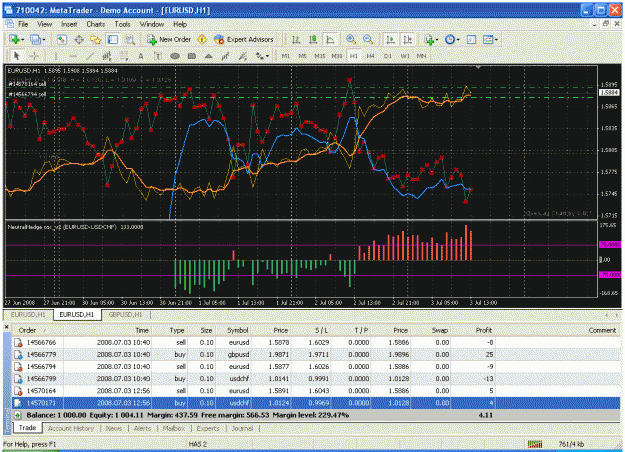This screenshot has width=625, height=452.
Task: Open the Tools menu
Action: pyautogui.click(x=122, y=24)
